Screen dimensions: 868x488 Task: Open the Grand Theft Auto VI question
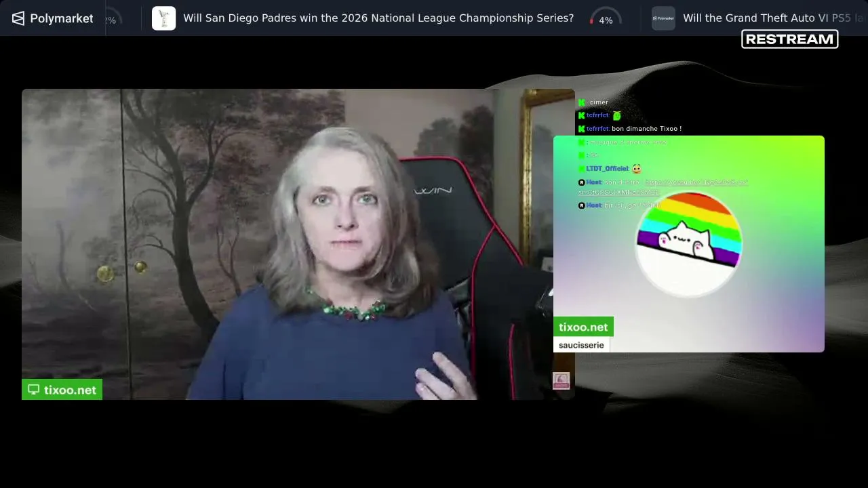775,18
